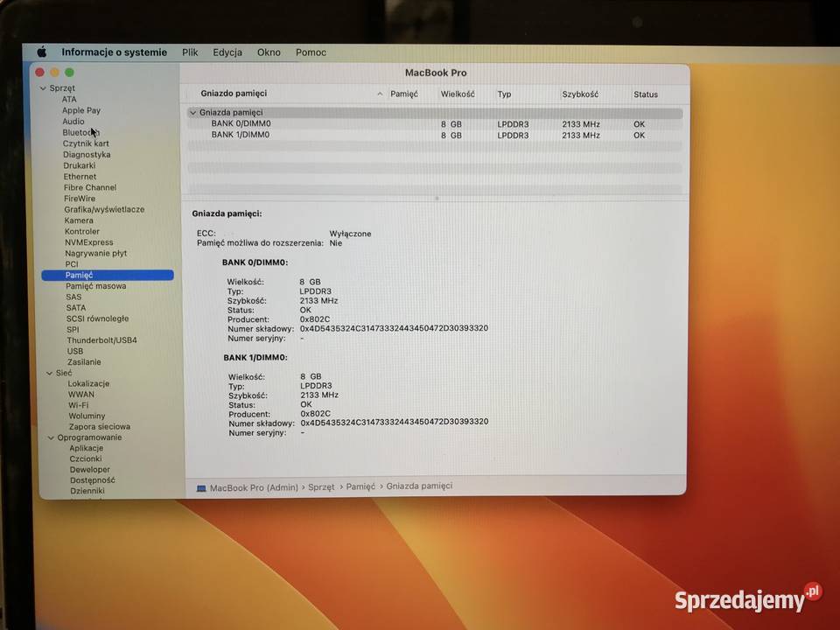Select Thunderbolt/USB4 in the sidebar
840x630 pixels.
tap(101, 340)
